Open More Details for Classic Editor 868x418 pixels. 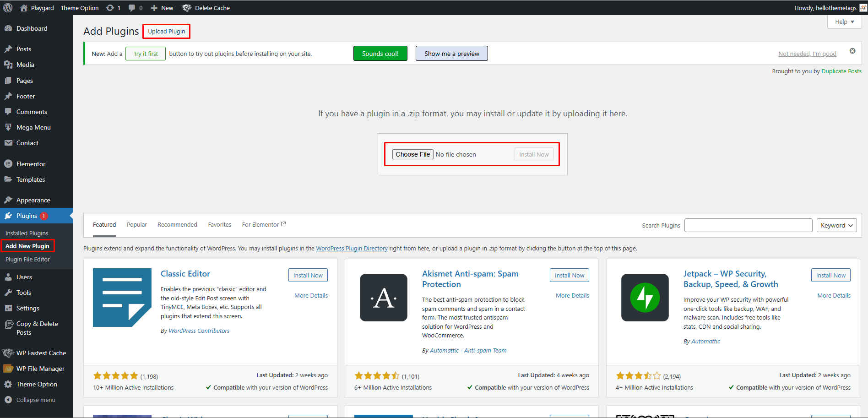pyautogui.click(x=311, y=295)
